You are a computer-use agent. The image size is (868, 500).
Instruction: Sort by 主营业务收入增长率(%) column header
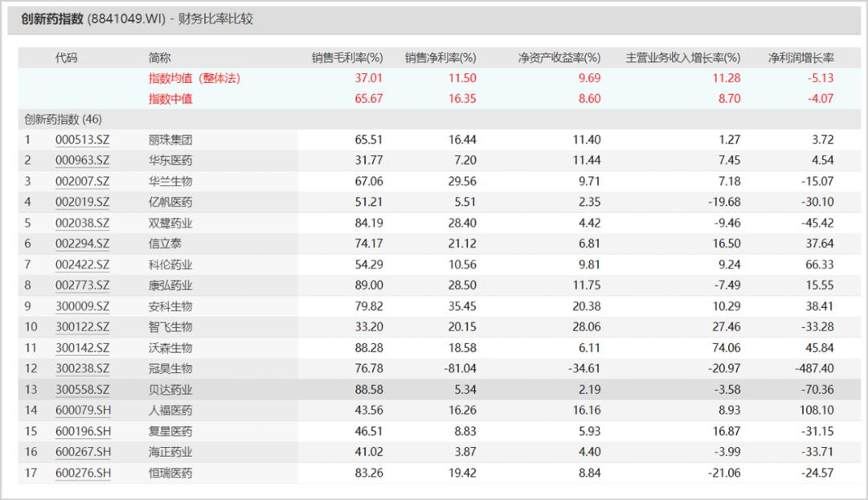(x=683, y=58)
